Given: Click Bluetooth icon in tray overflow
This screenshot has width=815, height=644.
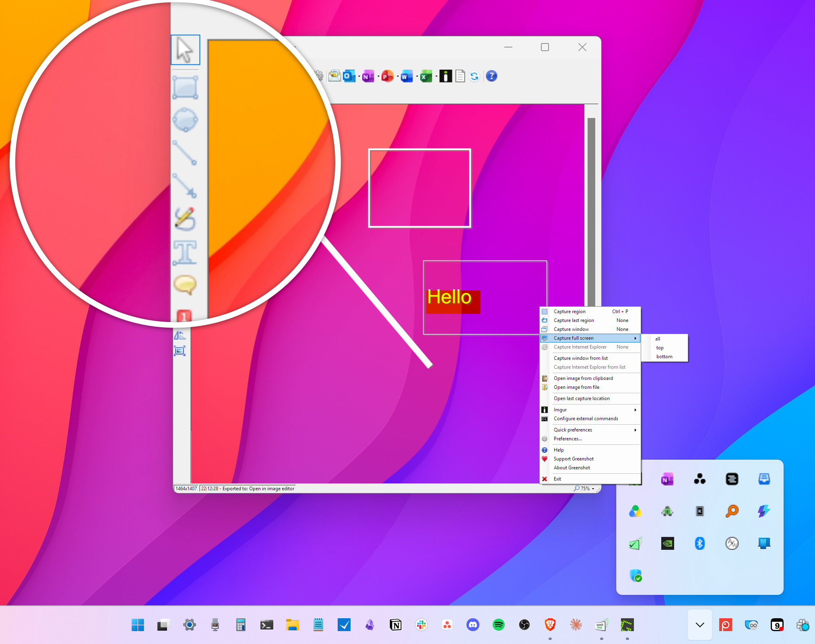Looking at the screenshot, I should [699, 543].
